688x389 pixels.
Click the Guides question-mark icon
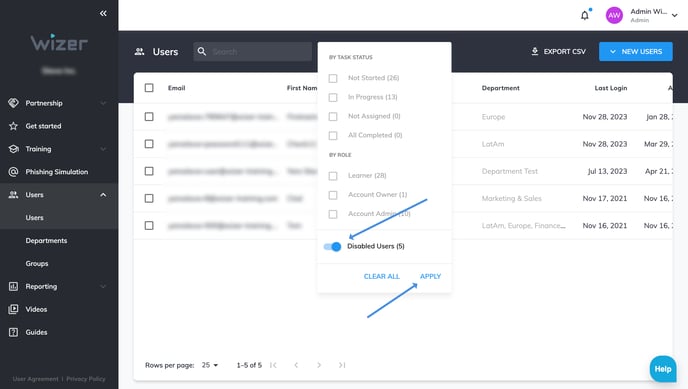tap(14, 332)
